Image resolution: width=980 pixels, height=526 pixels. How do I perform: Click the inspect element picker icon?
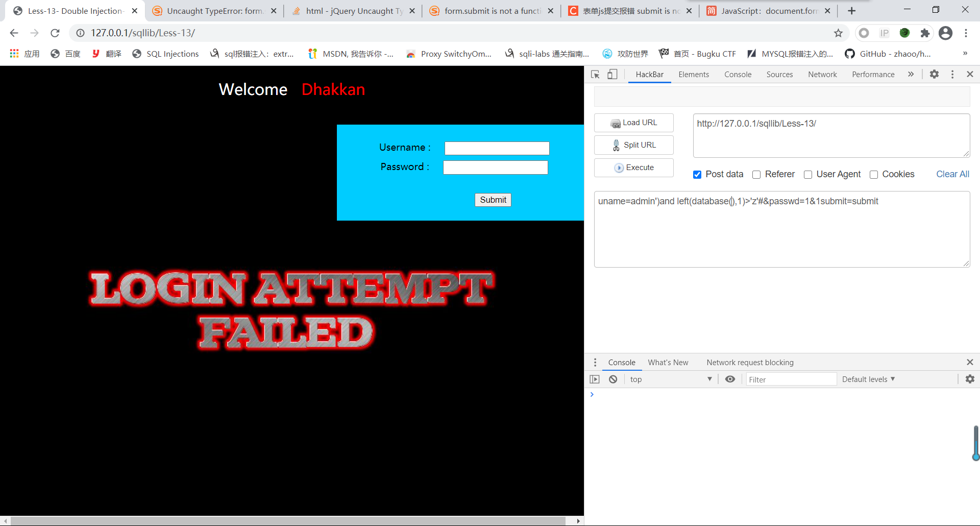coord(595,75)
